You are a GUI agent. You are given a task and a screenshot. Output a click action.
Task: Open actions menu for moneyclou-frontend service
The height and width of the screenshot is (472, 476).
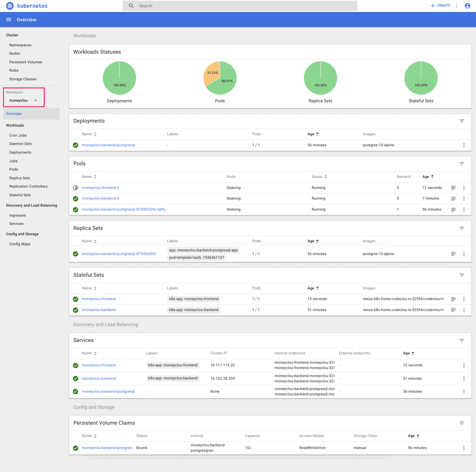(464, 366)
